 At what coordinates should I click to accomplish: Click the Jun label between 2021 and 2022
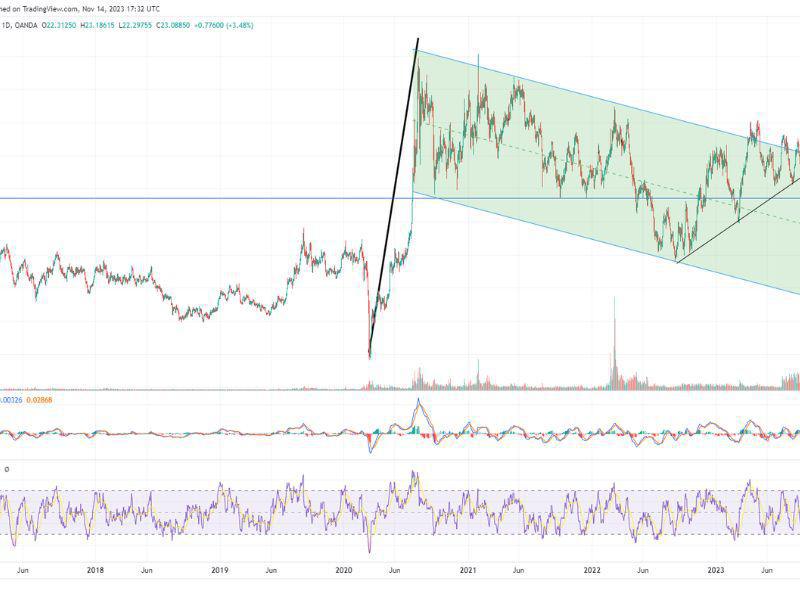518,570
